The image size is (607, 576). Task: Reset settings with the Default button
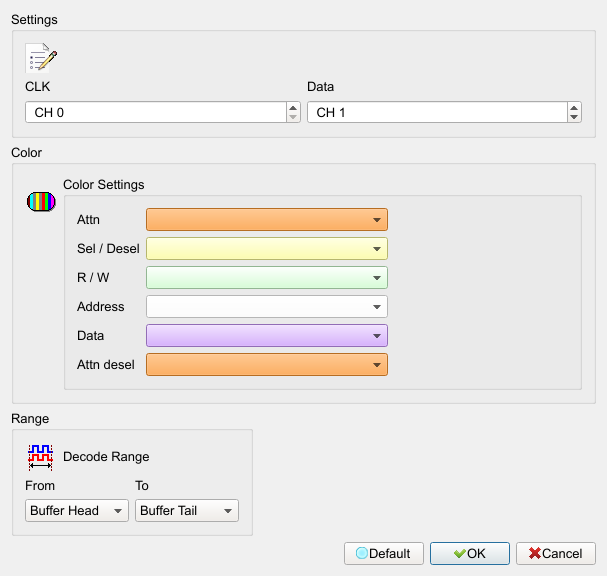pyautogui.click(x=384, y=554)
